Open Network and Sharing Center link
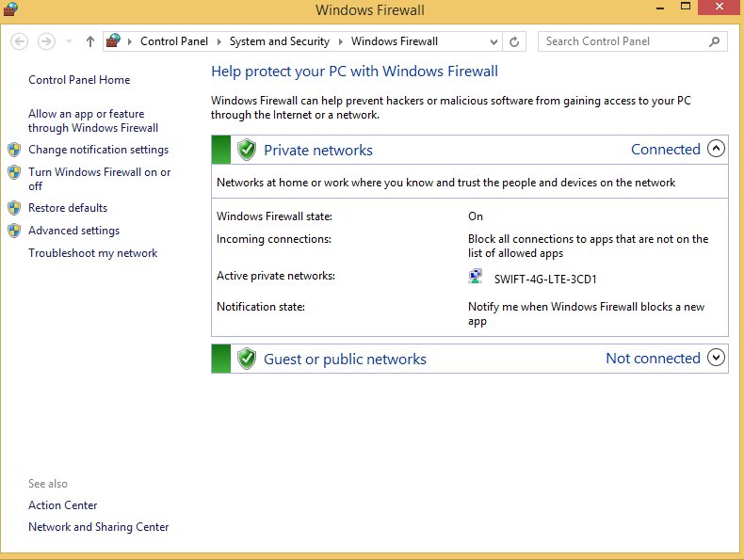This screenshot has width=744, height=560. click(x=98, y=527)
